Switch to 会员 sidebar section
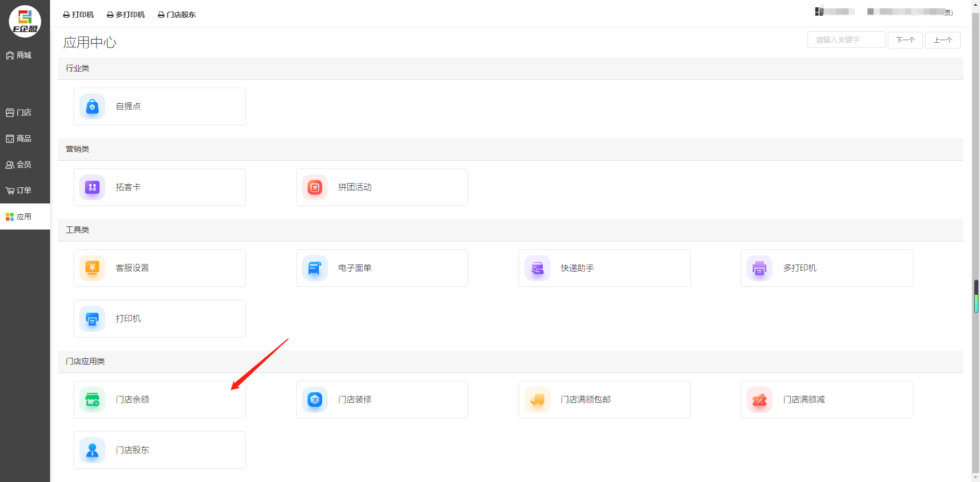 pos(19,164)
